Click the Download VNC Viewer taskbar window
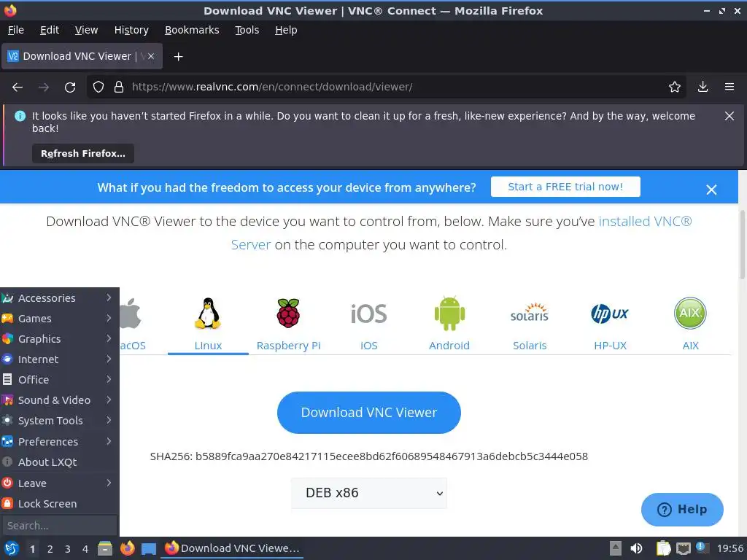The width and height of the screenshot is (747, 560). (232, 548)
